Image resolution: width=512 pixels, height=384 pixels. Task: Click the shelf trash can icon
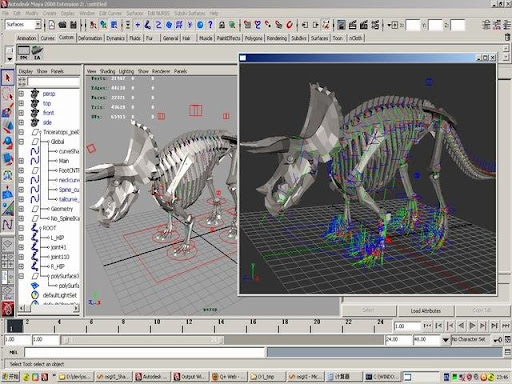pyautogui.click(x=507, y=37)
